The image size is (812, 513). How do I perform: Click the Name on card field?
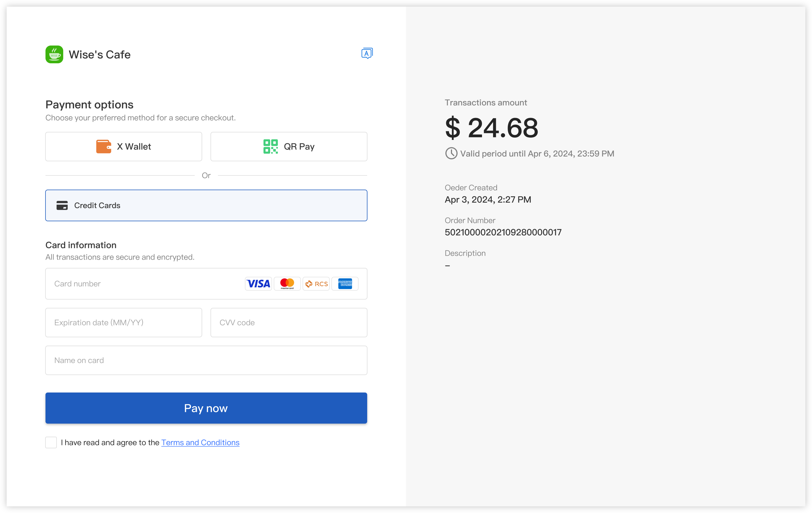click(206, 360)
